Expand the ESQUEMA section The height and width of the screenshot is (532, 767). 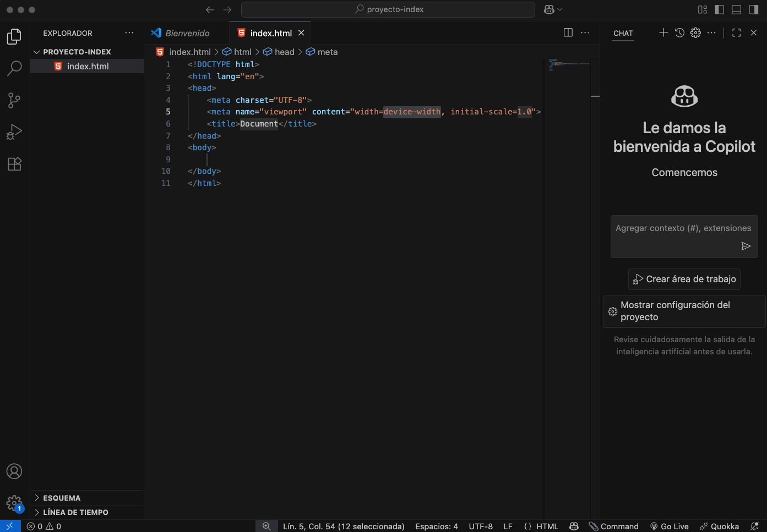point(87,498)
